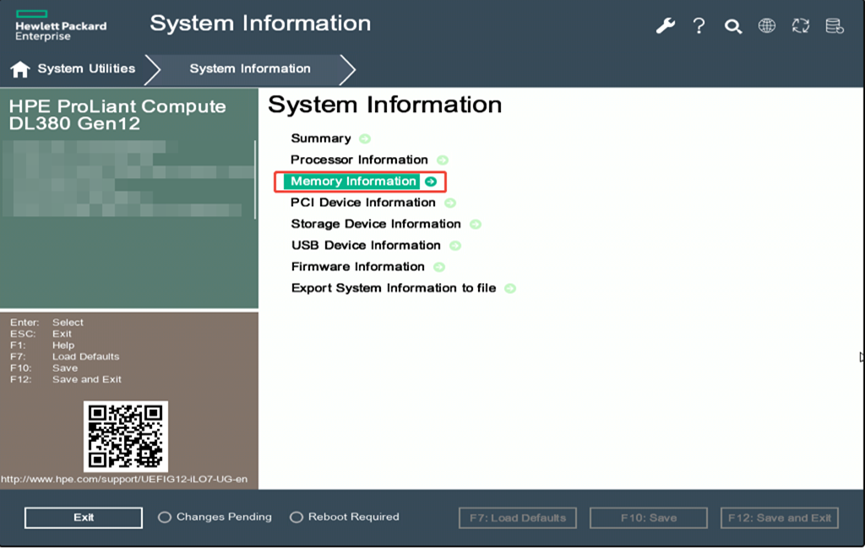Go to System Utilities breadcrumb
The image size is (865, 549).
(x=86, y=69)
